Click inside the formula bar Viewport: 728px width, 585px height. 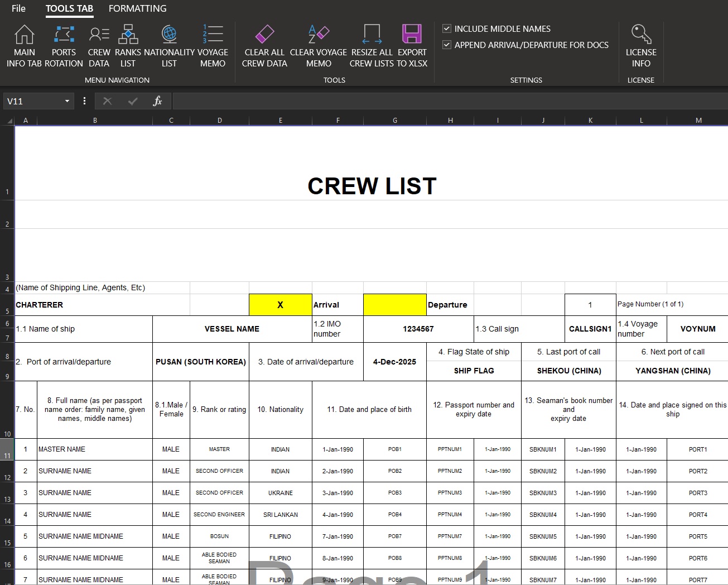[x=446, y=101]
